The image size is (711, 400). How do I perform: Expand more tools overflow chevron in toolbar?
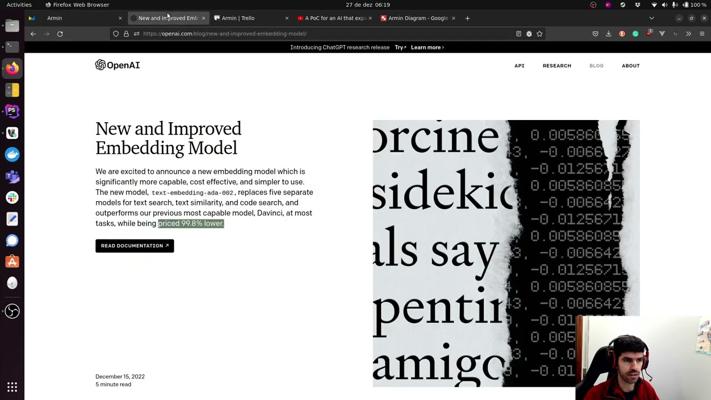tap(688, 34)
